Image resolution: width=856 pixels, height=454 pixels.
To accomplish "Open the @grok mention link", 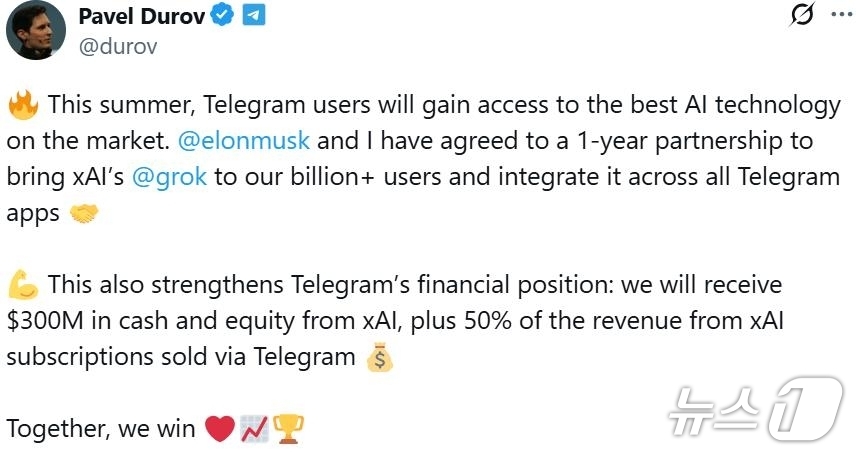I will click(x=169, y=177).
